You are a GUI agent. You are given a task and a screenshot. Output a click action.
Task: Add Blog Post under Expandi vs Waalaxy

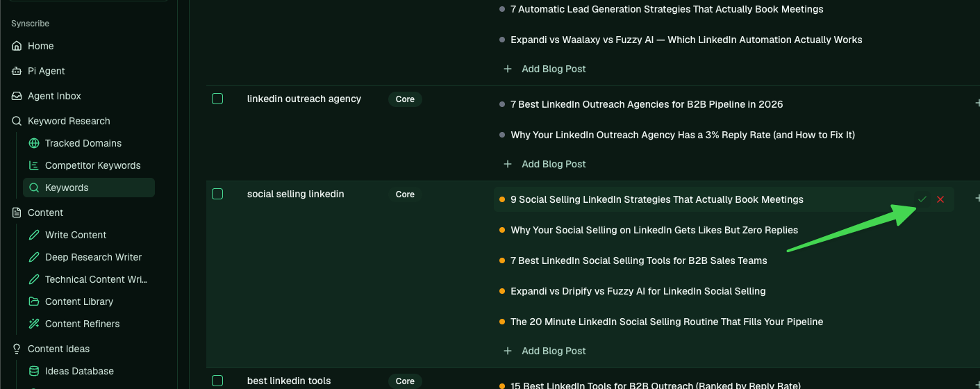[x=545, y=69]
